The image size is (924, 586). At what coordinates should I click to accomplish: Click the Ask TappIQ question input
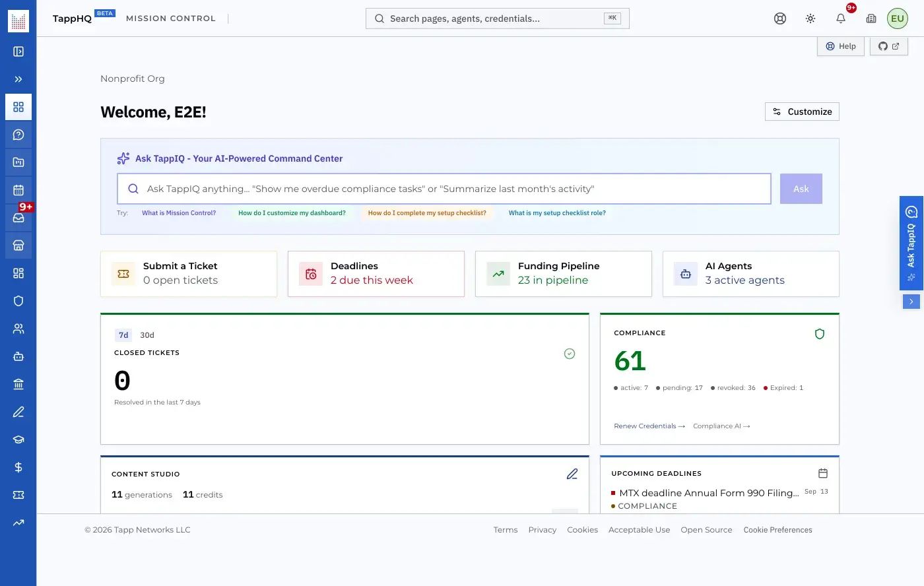444,189
